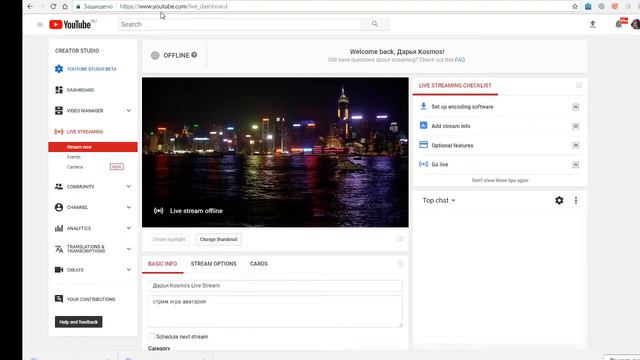
Task: Expand the Channel chevron
Action: (129, 207)
